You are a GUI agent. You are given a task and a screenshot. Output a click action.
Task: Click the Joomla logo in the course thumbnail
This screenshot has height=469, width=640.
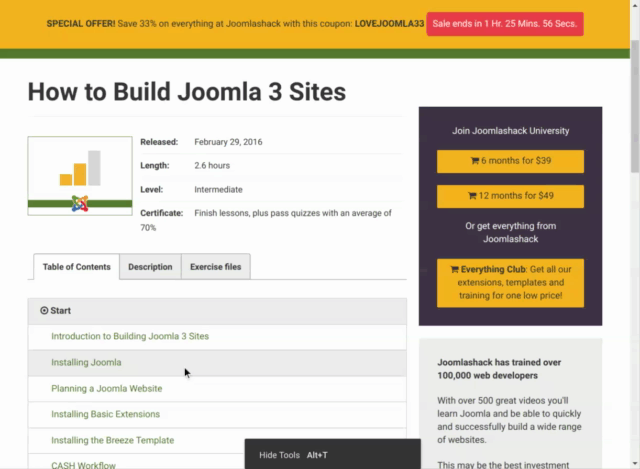coord(80,203)
